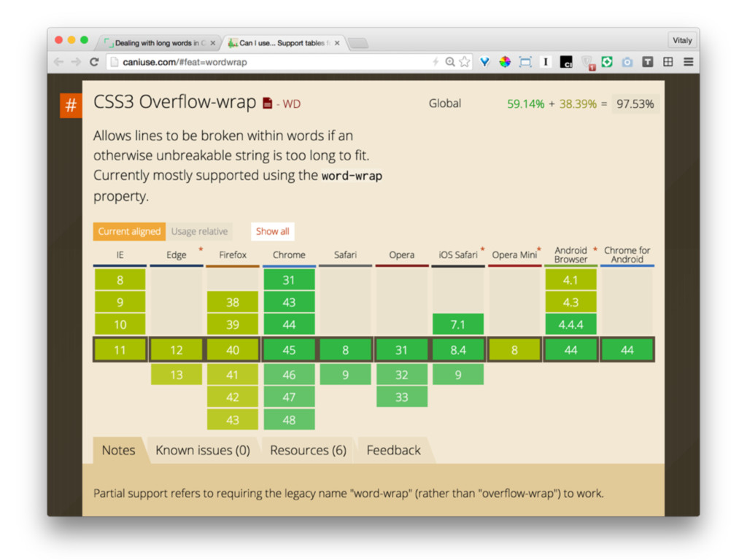747x560 pixels.
Task: Click the 'CSS3 Overflow-wrap' heading
Action: click(175, 102)
